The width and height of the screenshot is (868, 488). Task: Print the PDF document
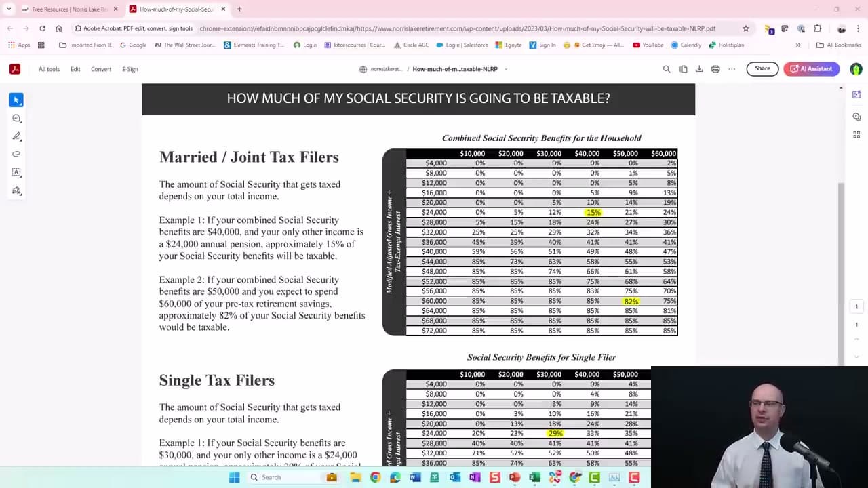[x=715, y=68]
